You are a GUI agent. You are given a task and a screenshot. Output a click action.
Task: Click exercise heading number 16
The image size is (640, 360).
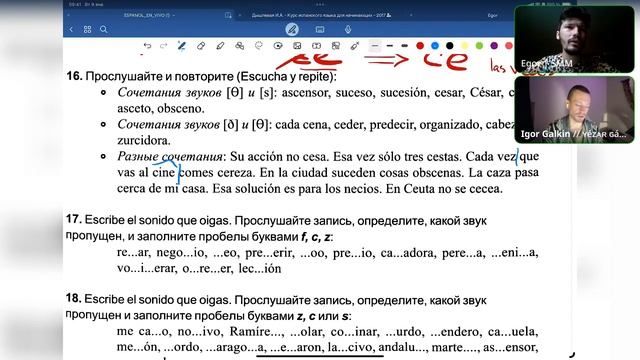(74, 76)
